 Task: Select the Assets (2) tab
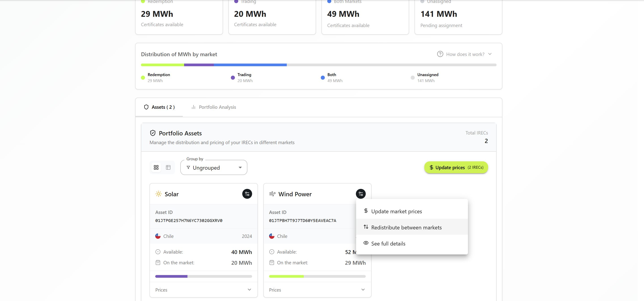(159, 107)
